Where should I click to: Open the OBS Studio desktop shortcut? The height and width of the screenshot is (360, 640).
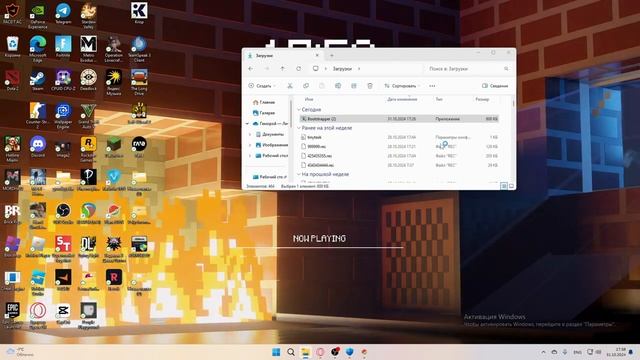pos(63,213)
